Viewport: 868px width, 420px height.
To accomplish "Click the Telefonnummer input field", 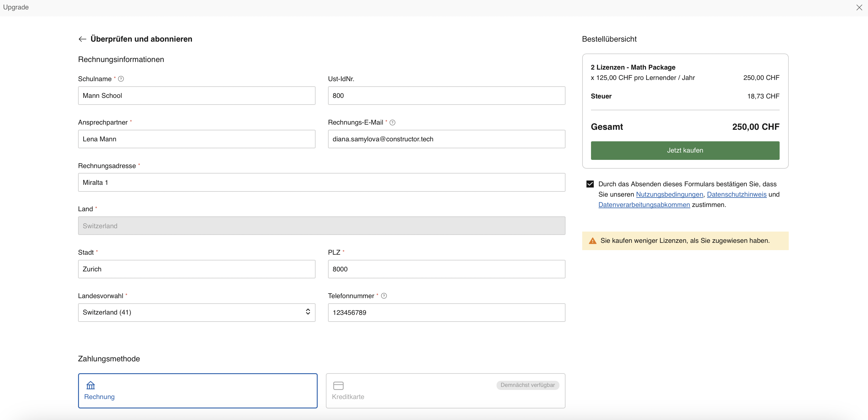I will point(446,312).
